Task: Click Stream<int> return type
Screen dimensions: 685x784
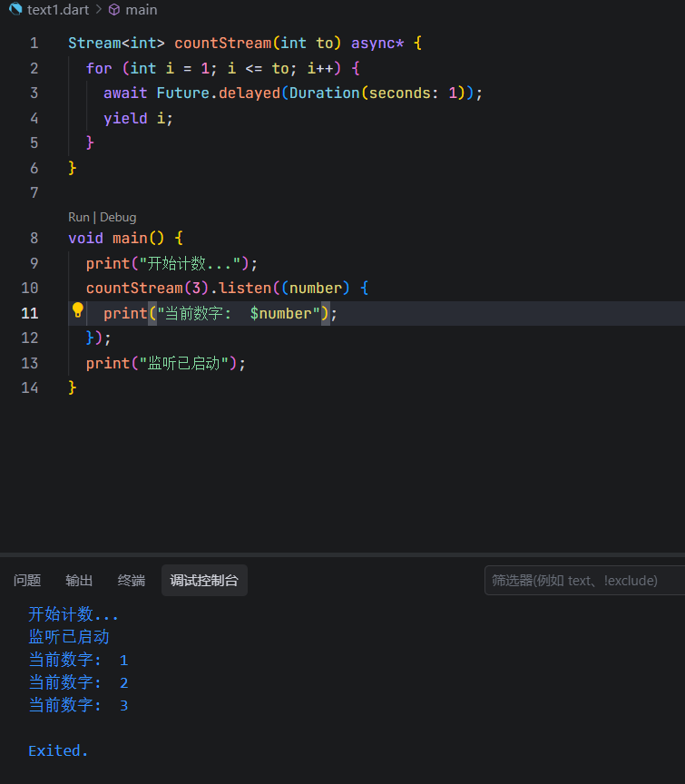Action: coord(116,43)
